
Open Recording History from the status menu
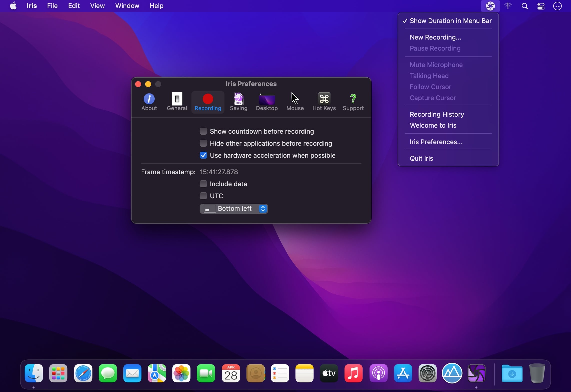(437, 114)
